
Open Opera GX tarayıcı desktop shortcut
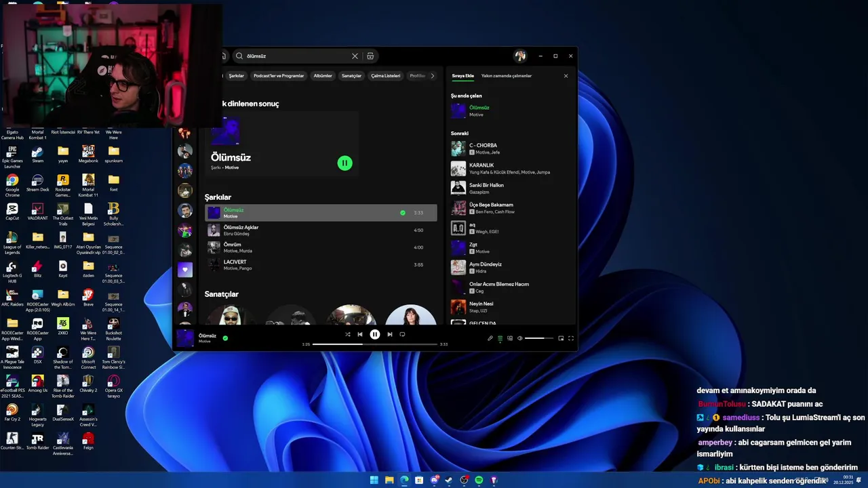113,387
